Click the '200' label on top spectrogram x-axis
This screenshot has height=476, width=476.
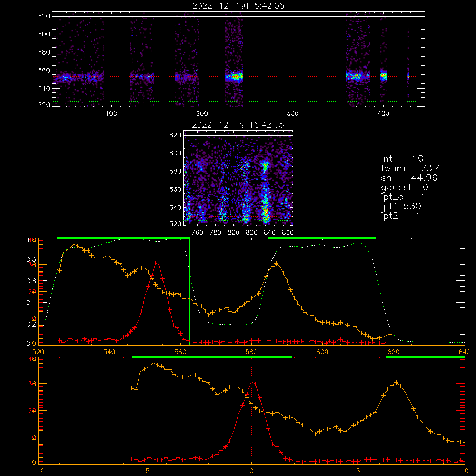point(202,114)
